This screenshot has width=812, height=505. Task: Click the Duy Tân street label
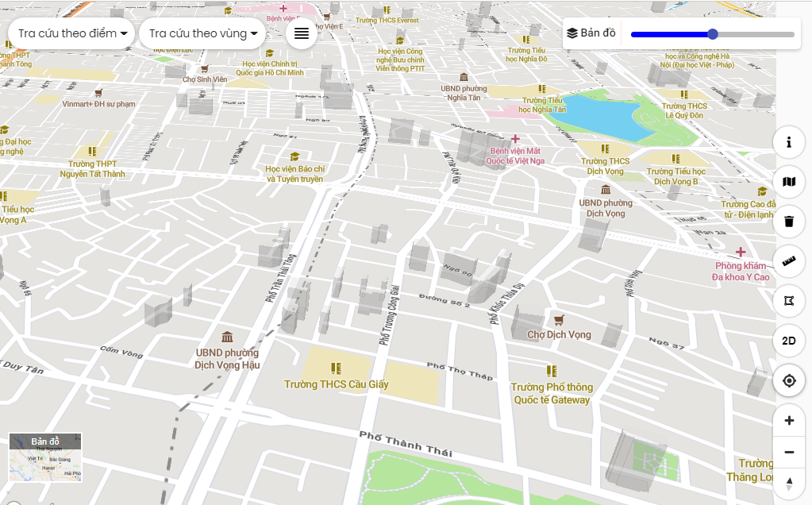pos(23,367)
